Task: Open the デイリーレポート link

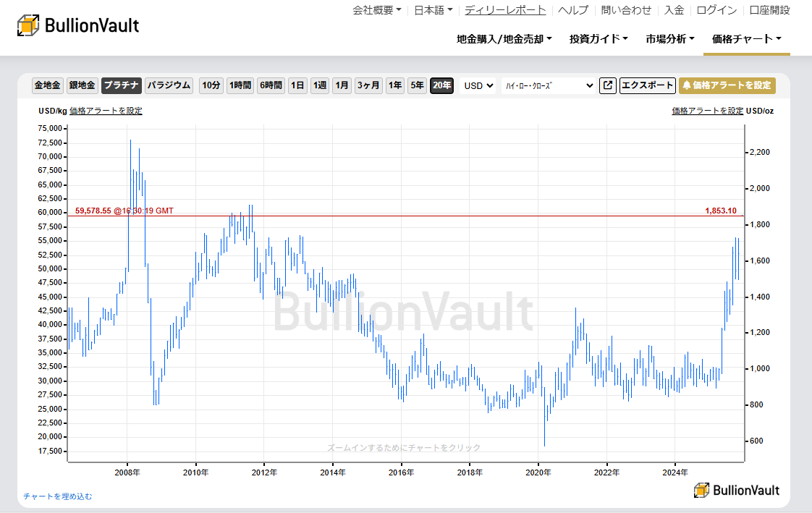Action: coord(505,10)
